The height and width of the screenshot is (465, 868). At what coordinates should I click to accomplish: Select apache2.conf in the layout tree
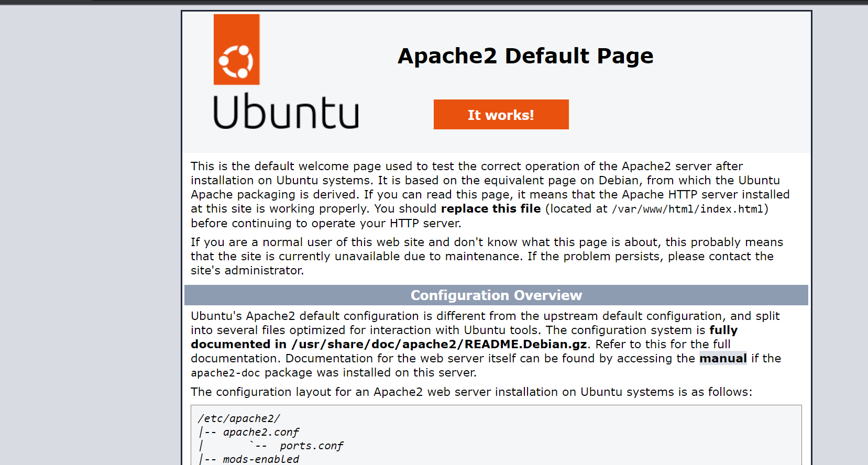coord(260,432)
